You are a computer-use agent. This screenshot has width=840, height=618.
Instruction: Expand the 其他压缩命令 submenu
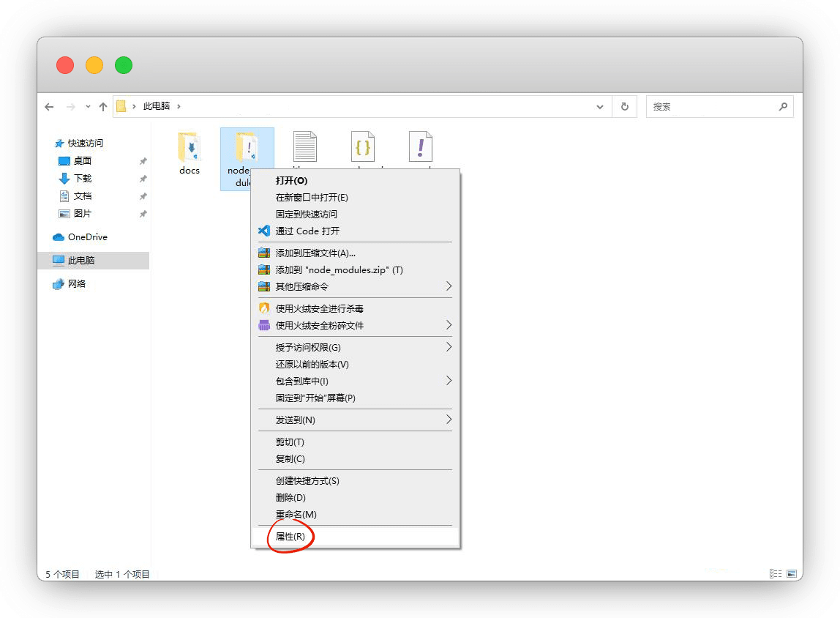(449, 286)
